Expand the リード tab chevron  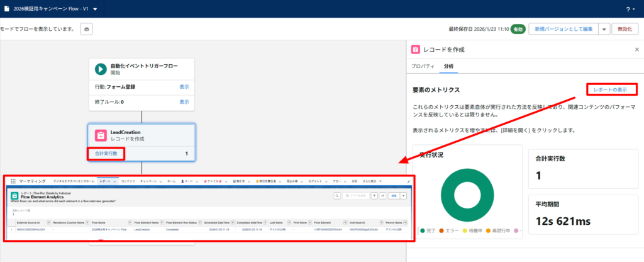pos(197,181)
